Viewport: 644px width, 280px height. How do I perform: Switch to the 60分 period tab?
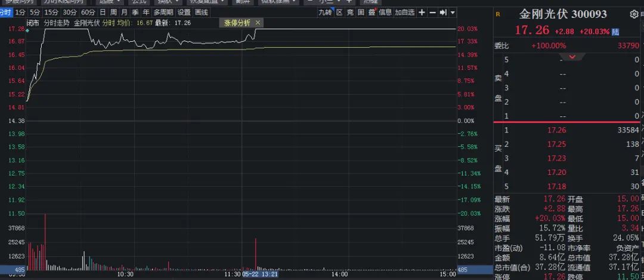coord(88,12)
